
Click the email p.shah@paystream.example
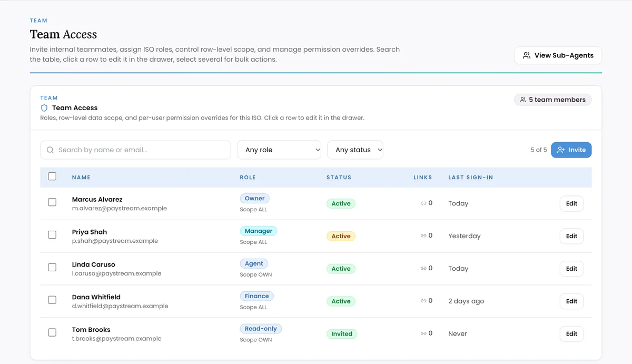point(115,241)
